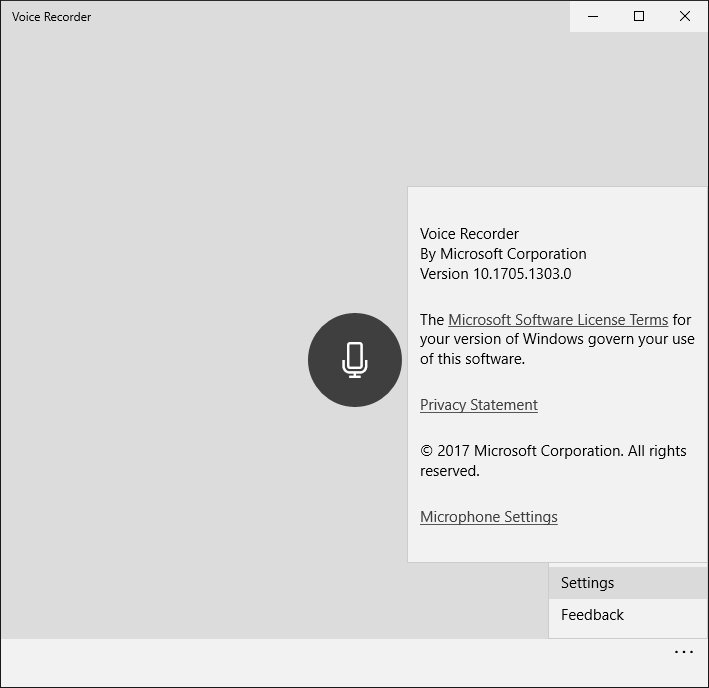Select Settings in the overflow menu
Viewport: 709px width, 688px height.
[587, 583]
